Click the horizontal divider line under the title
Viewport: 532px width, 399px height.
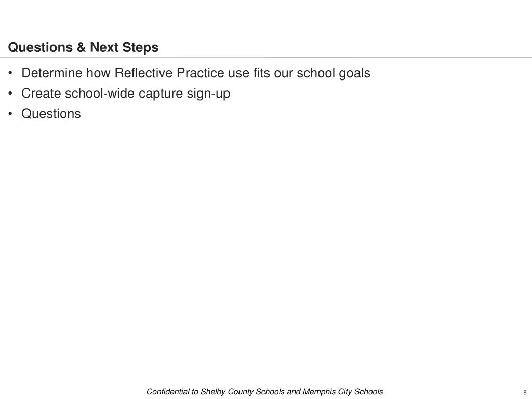(266, 57)
